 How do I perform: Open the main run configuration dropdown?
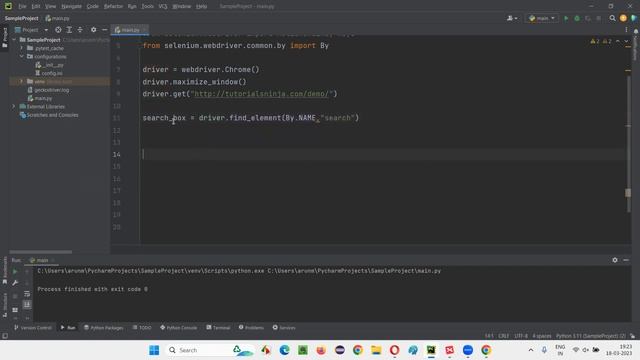(x=542, y=18)
